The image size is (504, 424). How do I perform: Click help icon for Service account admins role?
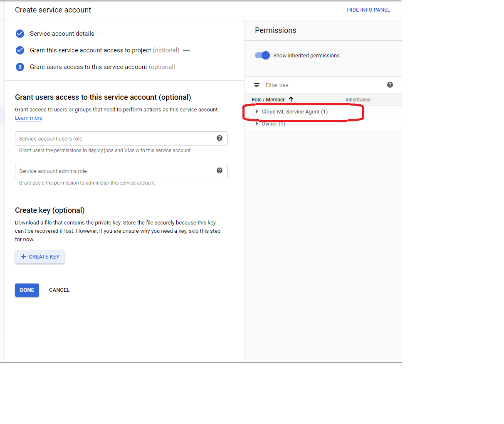220,171
